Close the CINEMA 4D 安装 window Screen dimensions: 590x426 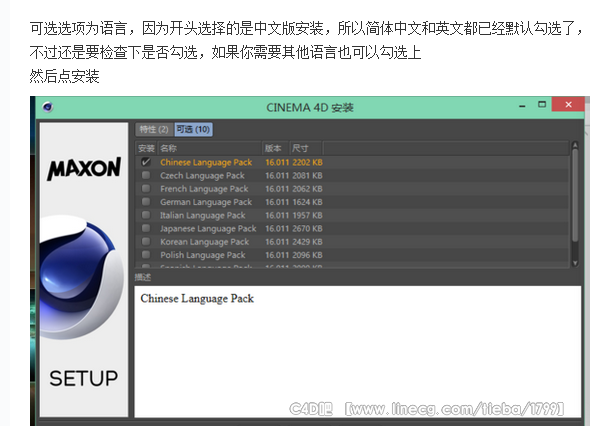[568, 104]
